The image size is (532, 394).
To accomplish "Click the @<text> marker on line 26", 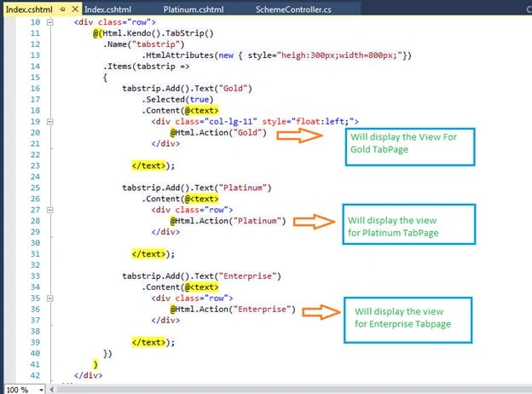I will tap(201, 199).
